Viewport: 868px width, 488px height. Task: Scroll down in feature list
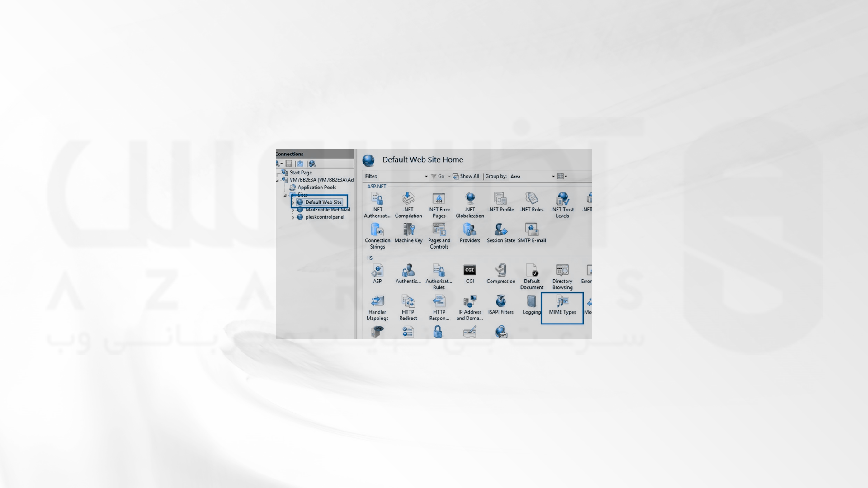[x=590, y=335]
